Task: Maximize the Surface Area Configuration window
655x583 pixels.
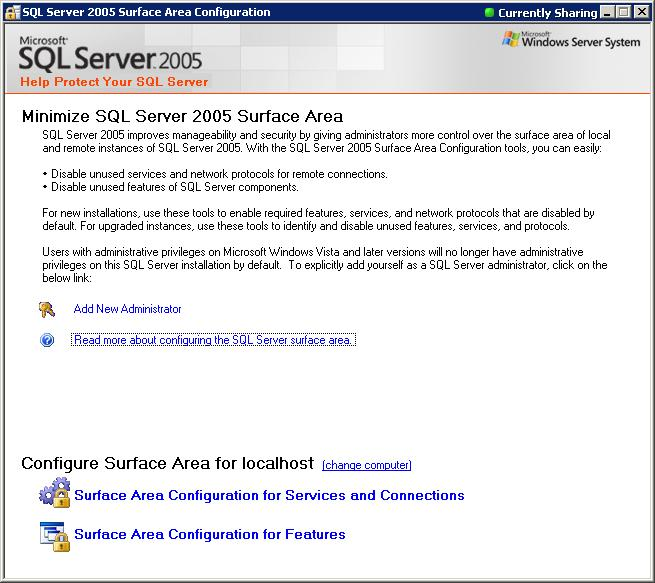Action: click(x=624, y=13)
